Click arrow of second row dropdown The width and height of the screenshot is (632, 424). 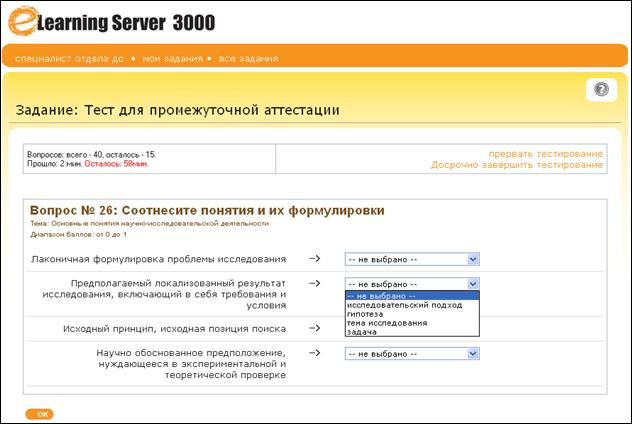473,284
